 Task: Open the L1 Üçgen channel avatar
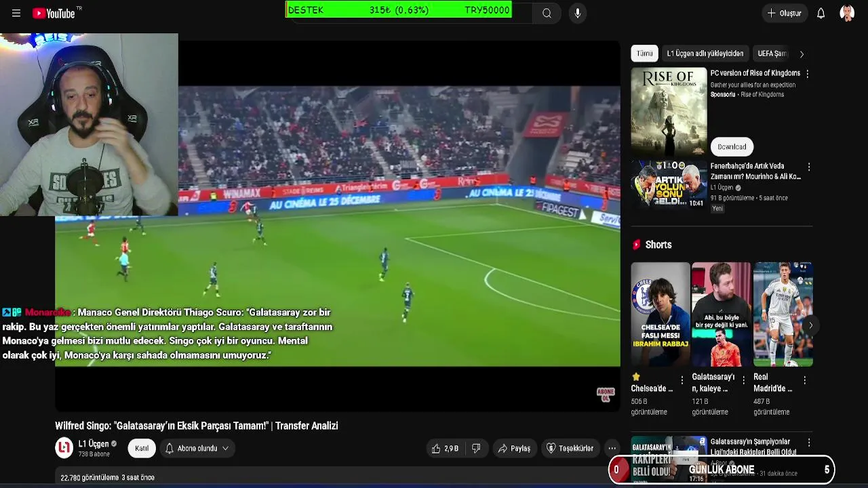pyautogui.click(x=64, y=448)
